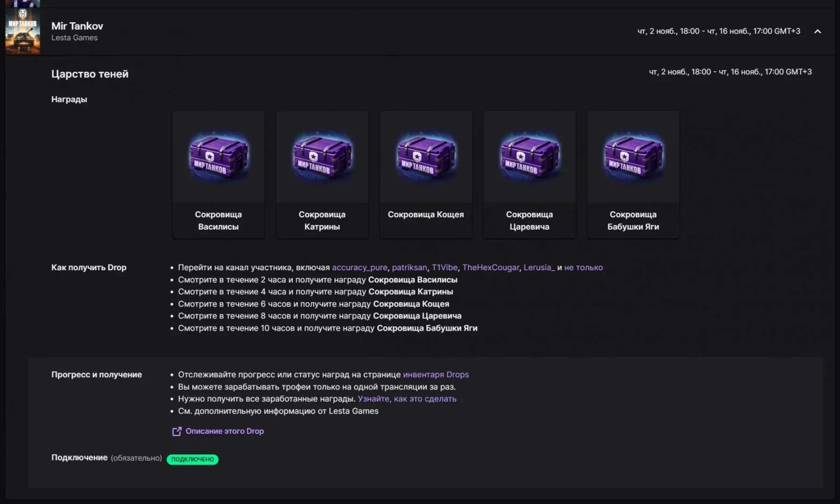Click the Царство теней campaign heading
This screenshot has height=504, width=840.
[x=90, y=74]
